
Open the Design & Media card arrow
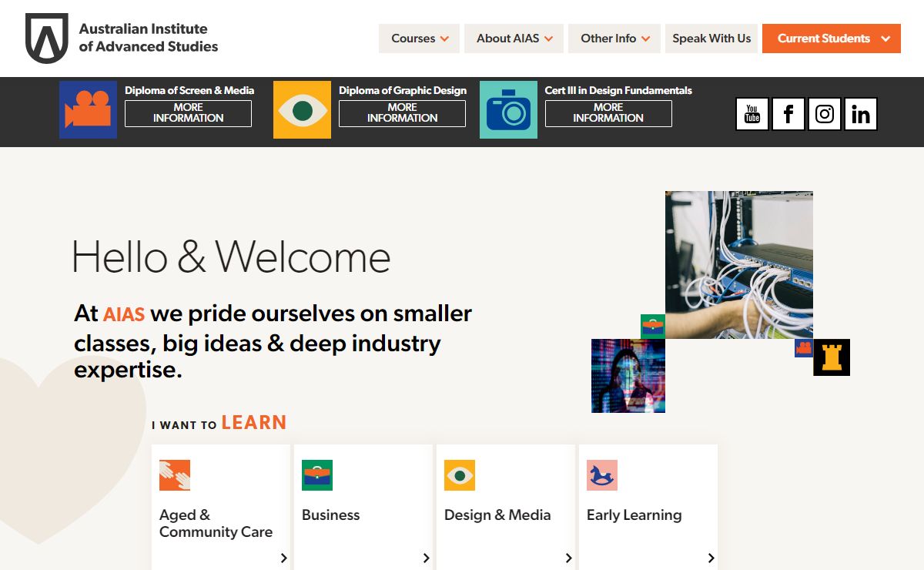click(x=568, y=558)
